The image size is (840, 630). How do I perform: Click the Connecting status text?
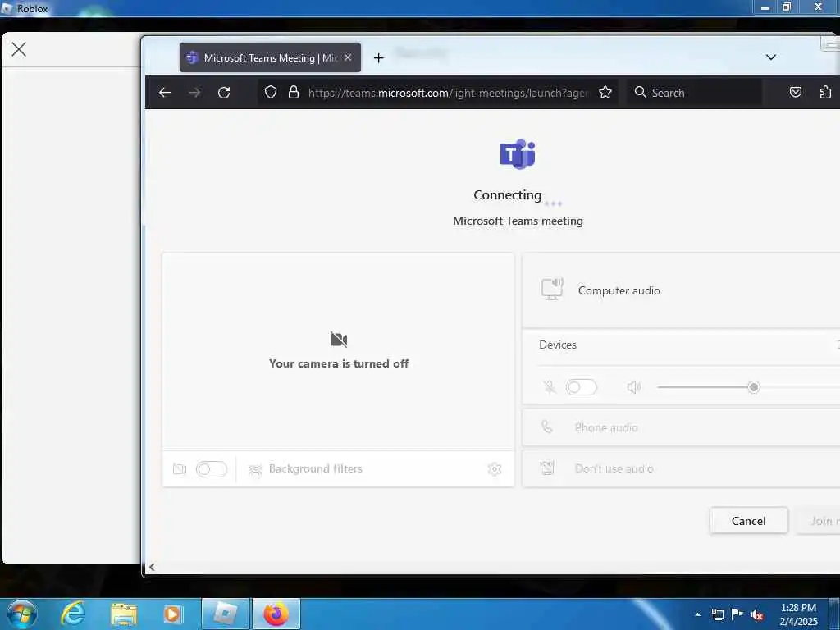click(507, 195)
